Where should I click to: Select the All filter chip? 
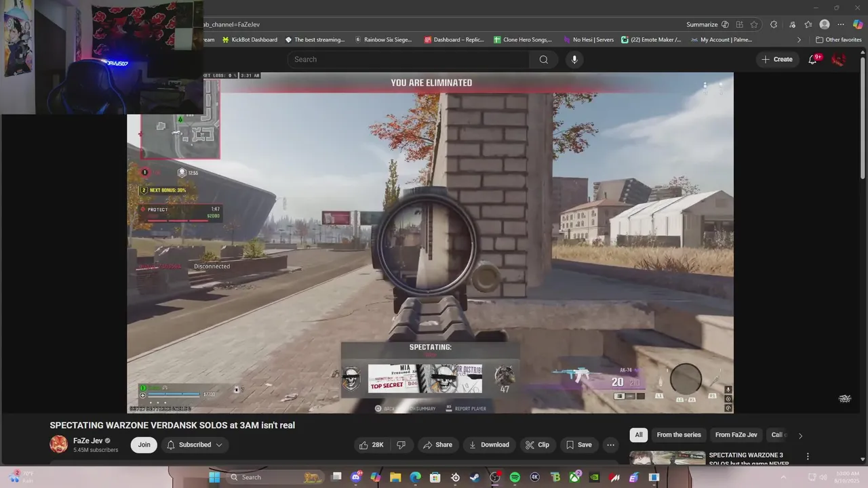coord(638,435)
